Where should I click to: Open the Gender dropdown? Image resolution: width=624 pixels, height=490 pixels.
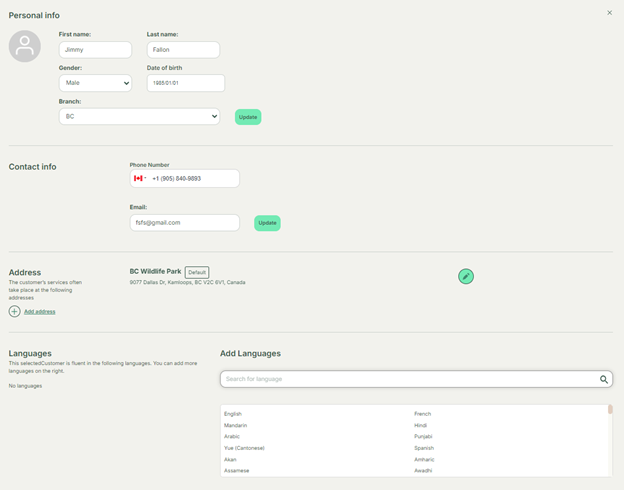(95, 83)
